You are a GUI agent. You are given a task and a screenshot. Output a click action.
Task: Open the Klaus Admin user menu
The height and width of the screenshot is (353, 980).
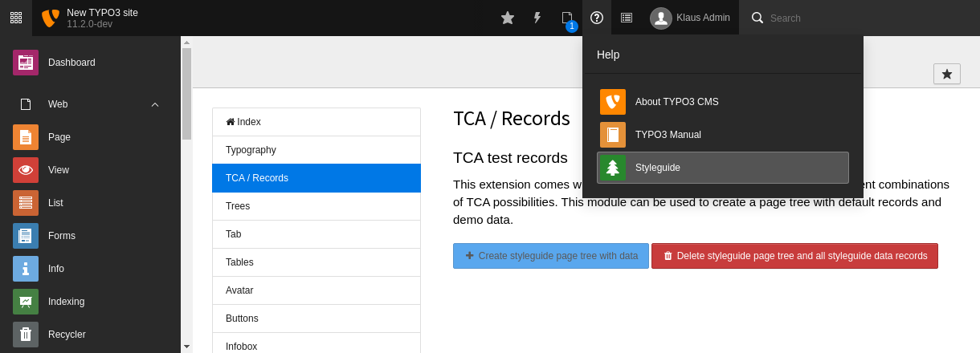click(x=690, y=18)
